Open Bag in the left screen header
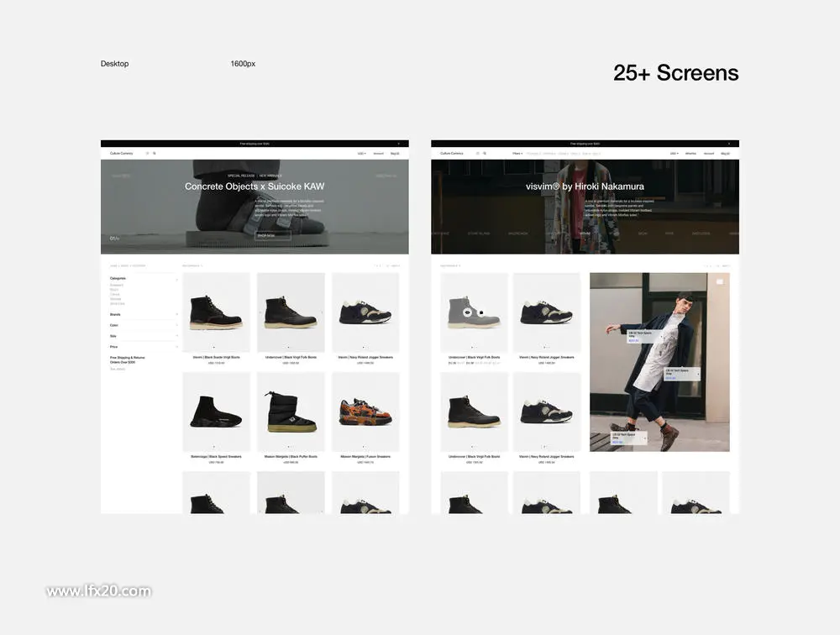Screen dimensions: 840x635 [x=395, y=153]
